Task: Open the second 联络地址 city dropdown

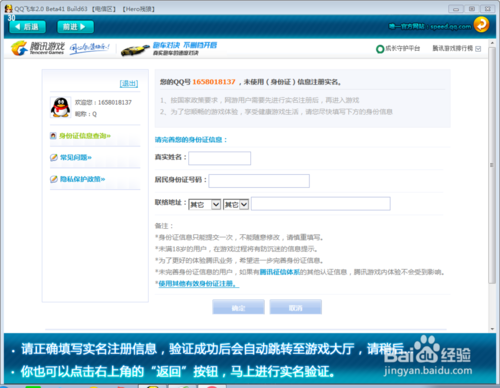Action: coord(236,204)
